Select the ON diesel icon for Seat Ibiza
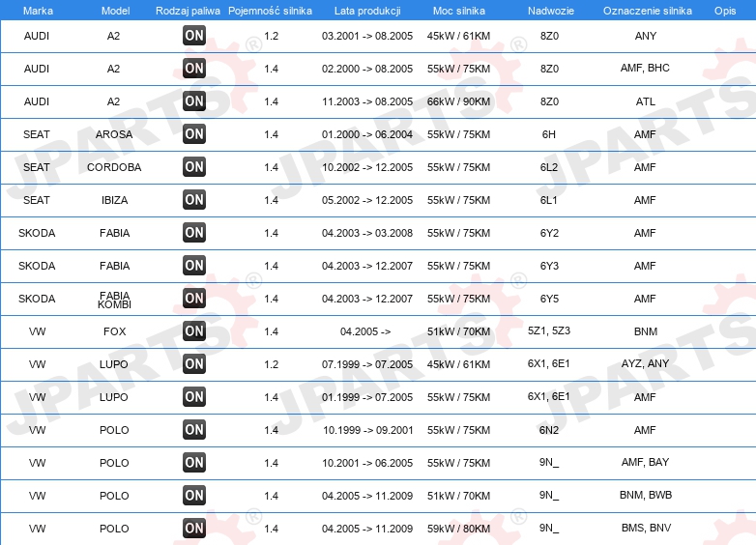The image size is (756, 545). (x=194, y=199)
